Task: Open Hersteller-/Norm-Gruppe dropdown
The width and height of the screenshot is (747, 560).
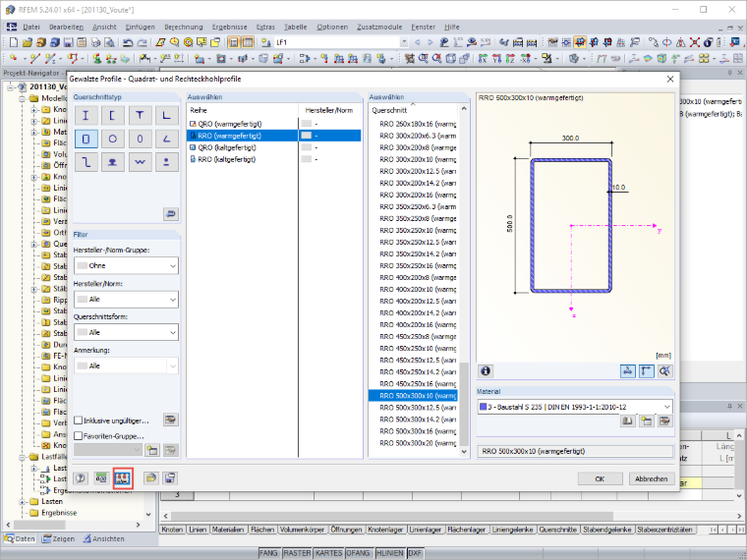Action: 126,265
